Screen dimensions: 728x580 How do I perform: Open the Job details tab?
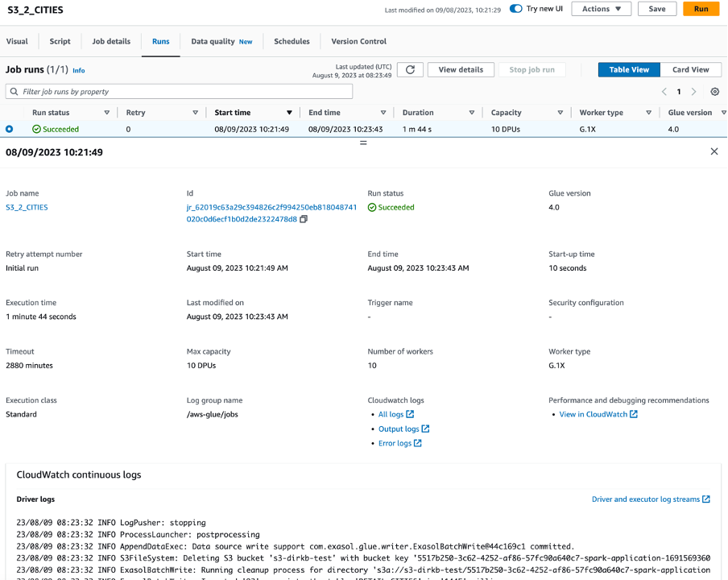[111, 41]
